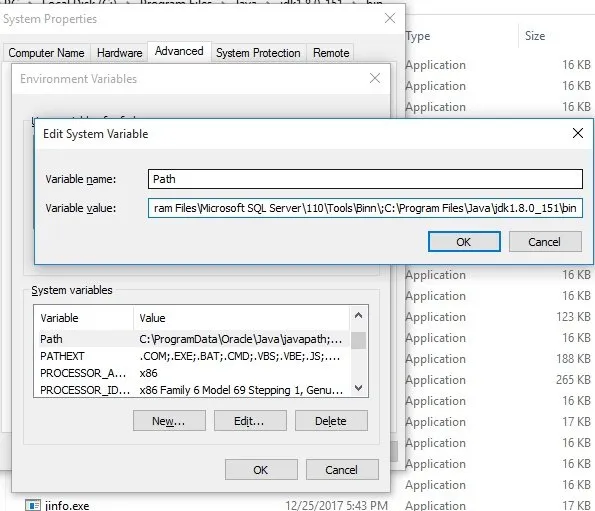Click the Size column header in Explorer
This screenshot has height=511, width=595.
535,36
